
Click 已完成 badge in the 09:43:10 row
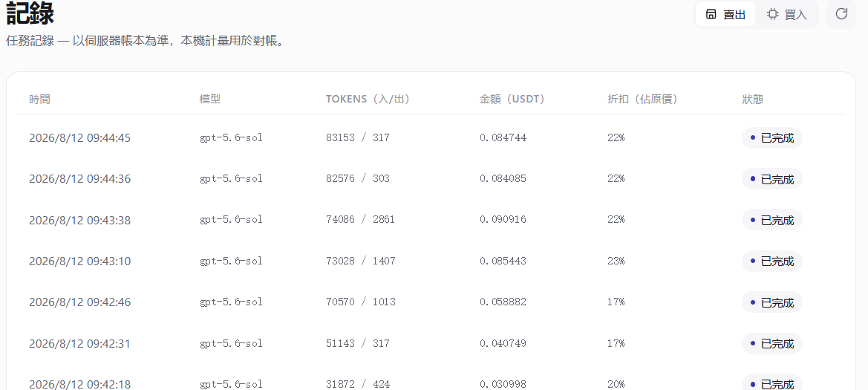771,261
